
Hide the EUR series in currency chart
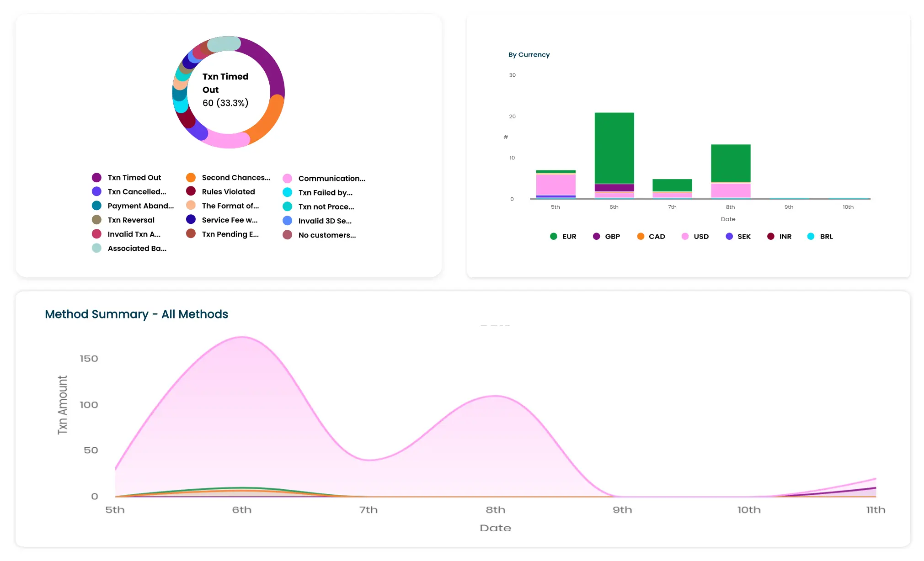pyautogui.click(x=569, y=237)
